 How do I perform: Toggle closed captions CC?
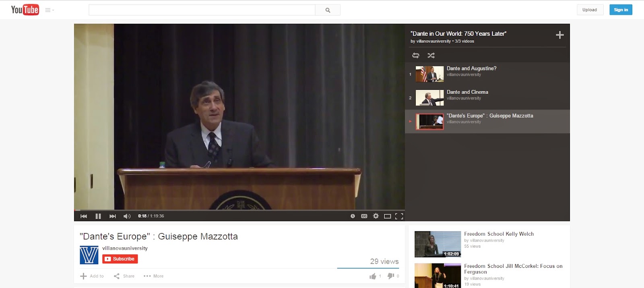(364, 216)
